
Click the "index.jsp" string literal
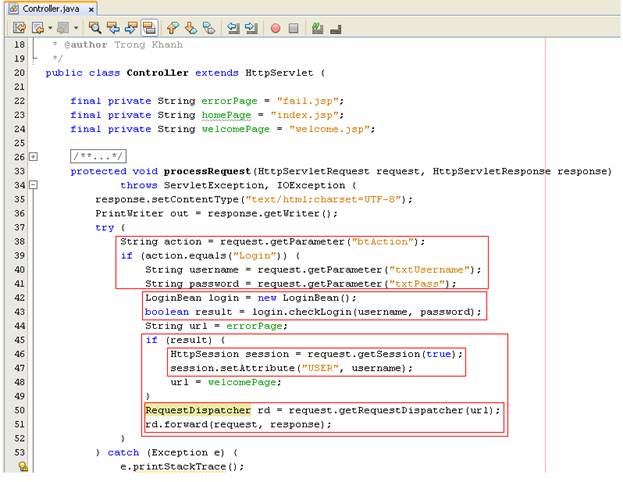click(304, 115)
